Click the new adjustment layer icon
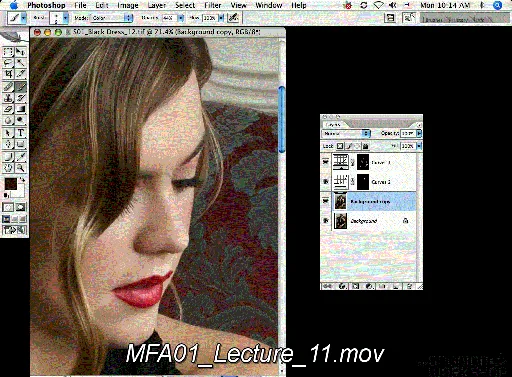This screenshot has height=377, width=512. tap(369, 286)
